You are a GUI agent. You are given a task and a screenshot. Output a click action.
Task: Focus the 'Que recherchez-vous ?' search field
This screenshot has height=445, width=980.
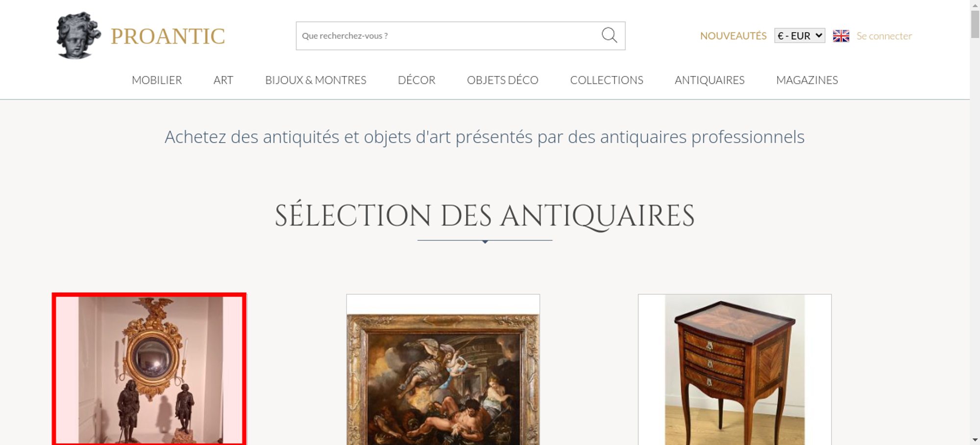448,36
